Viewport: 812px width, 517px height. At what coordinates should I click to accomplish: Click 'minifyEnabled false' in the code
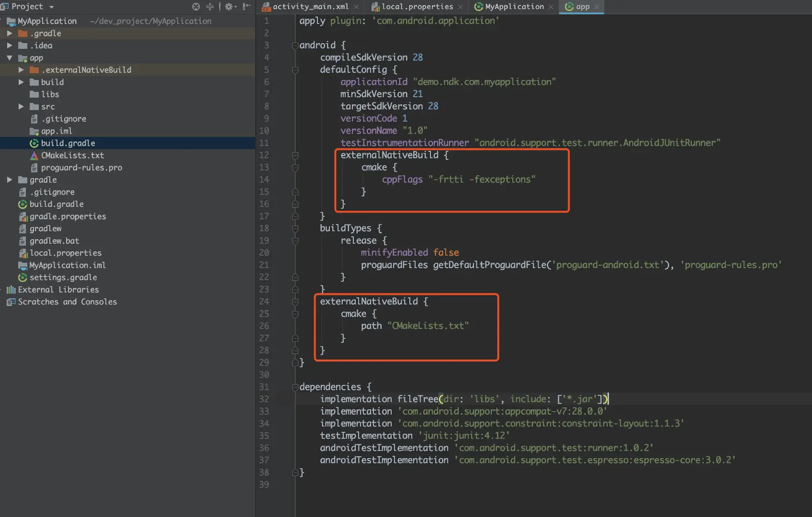coord(410,253)
